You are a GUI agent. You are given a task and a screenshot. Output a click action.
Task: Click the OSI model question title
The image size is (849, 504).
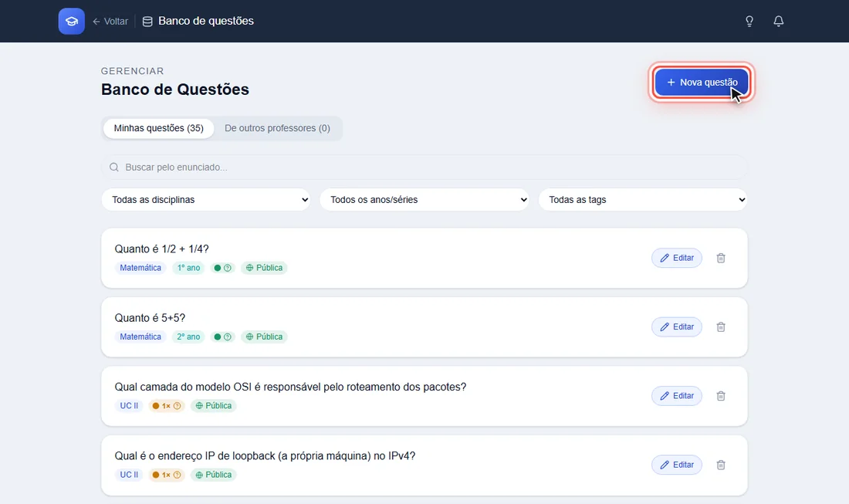click(290, 387)
